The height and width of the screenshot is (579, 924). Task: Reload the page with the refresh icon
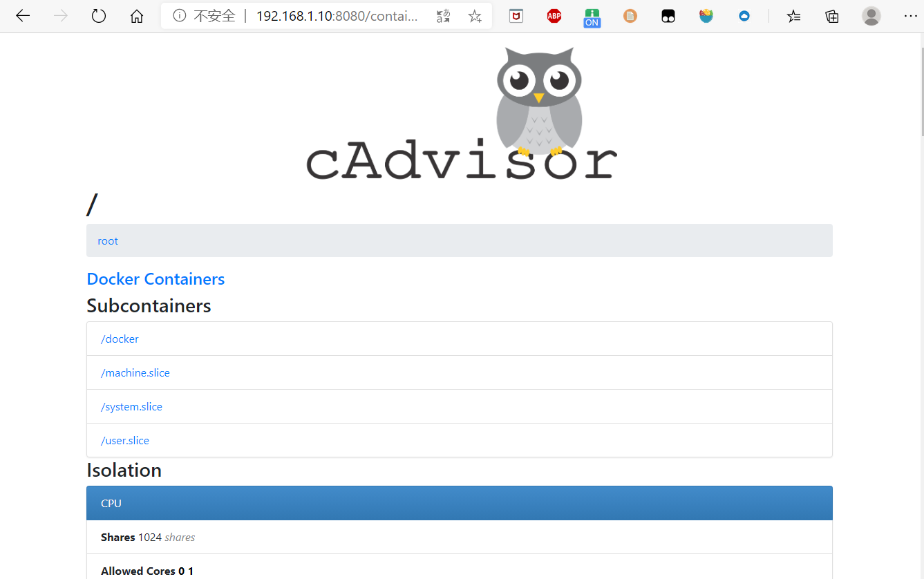coord(99,16)
